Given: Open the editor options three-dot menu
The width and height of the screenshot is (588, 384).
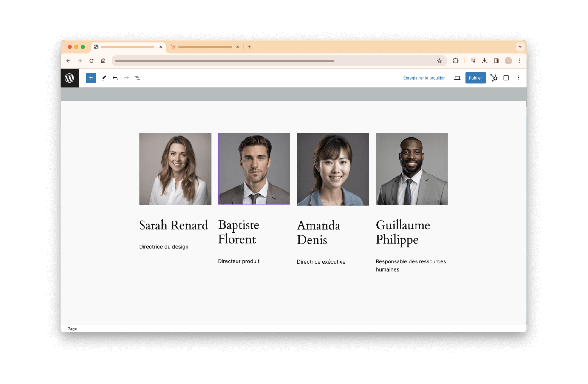Looking at the screenshot, I should 518,78.
